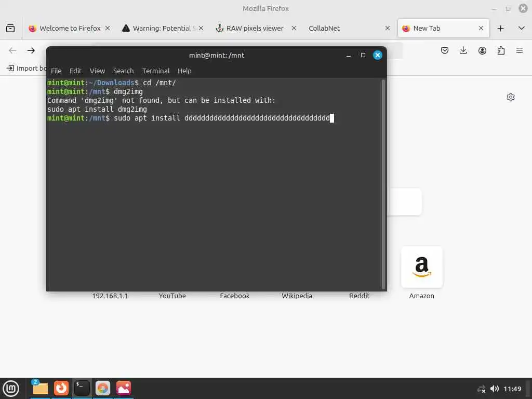532x399 pixels.
Task: Open Firefox extensions puzzle icon
Action: (x=501, y=50)
